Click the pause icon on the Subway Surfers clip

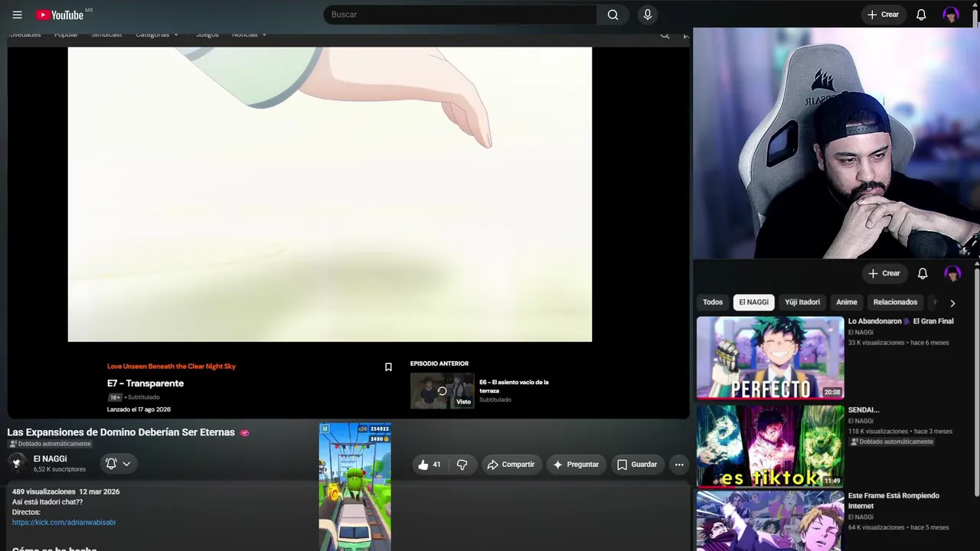pyautogui.click(x=325, y=429)
